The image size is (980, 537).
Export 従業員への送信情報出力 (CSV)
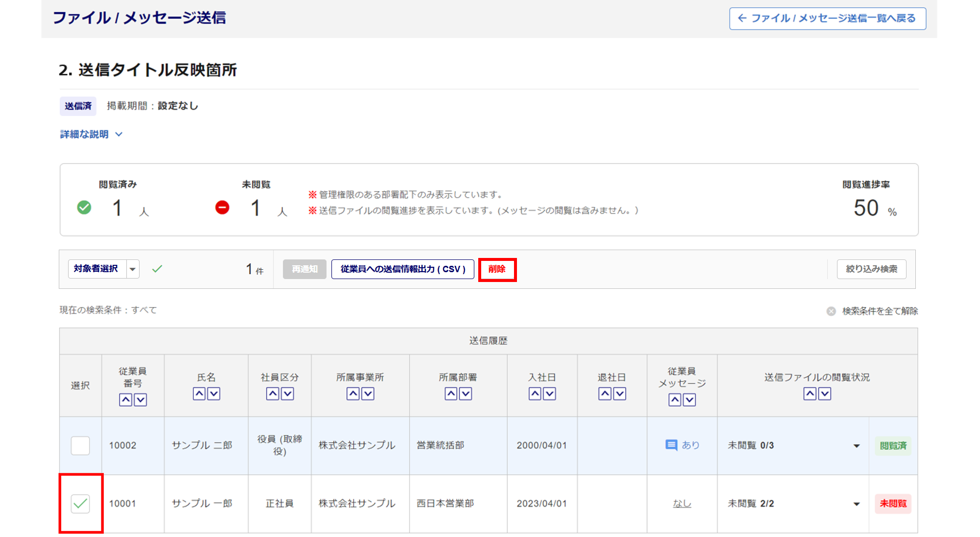(402, 269)
